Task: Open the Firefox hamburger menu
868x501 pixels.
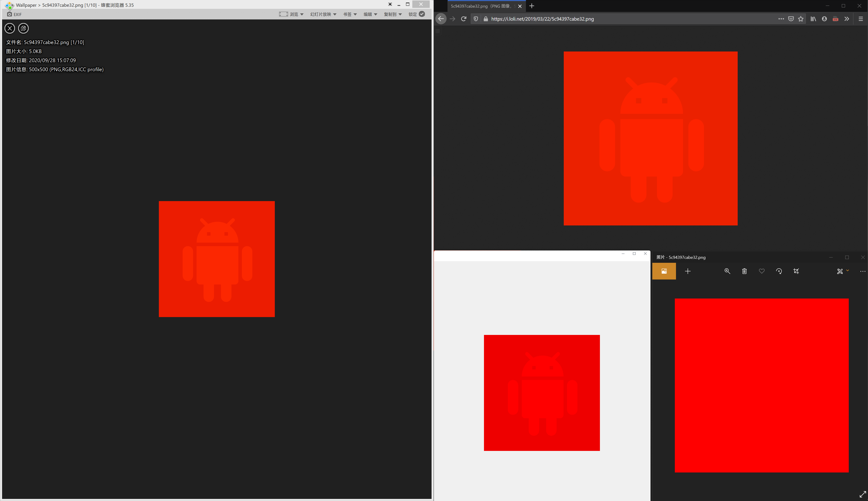Action: tap(861, 19)
